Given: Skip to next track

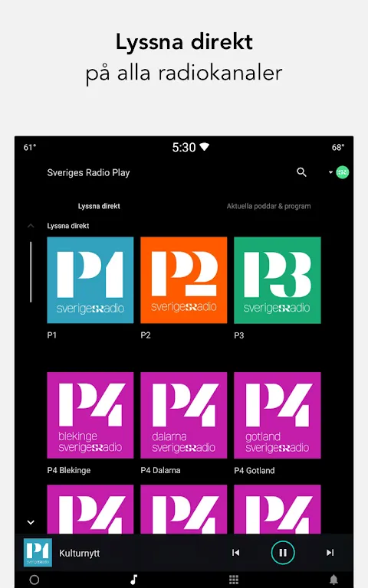Looking at the screenshot, I should click(x=330, y=552).
